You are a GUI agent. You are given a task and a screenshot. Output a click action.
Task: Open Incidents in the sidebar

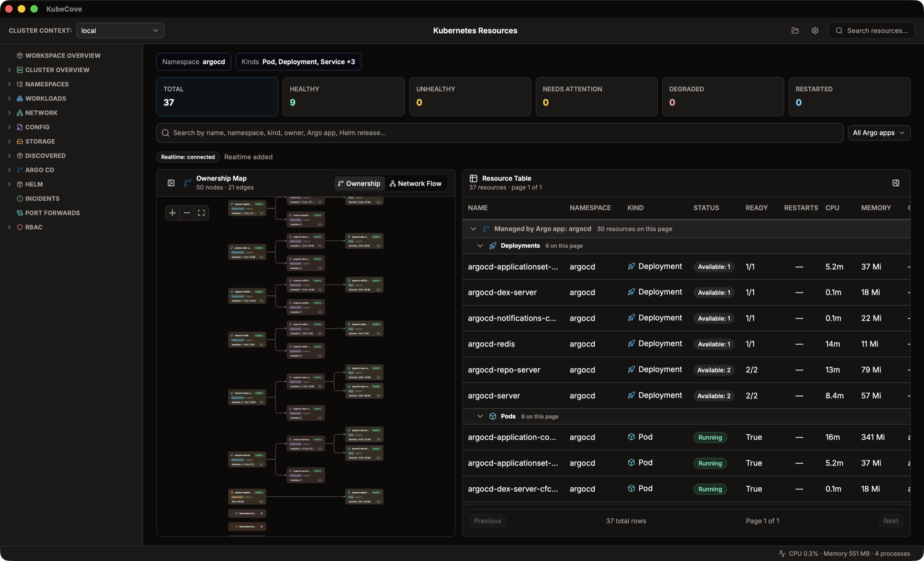pos(42,198)
